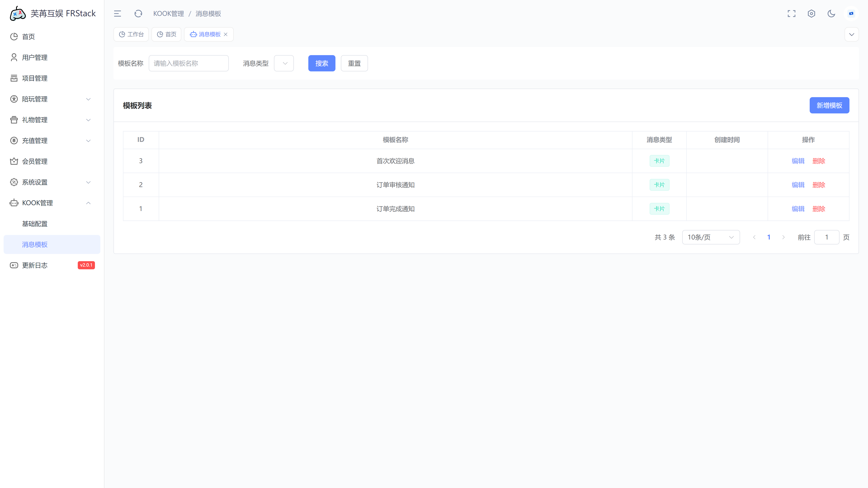Close the 消息模板 tab
Viewport: 868px width, 488px height.
[x=226, y=34]
